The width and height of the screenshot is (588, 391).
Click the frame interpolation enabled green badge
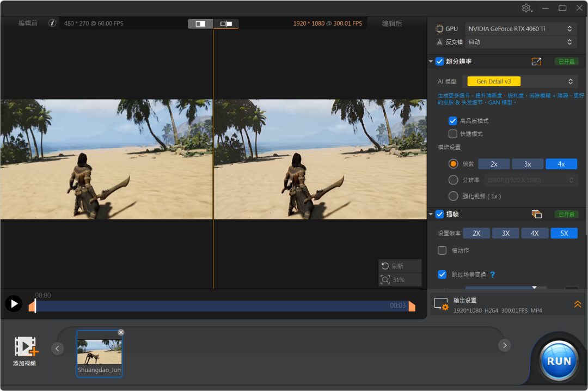click(x=566, y=214)
